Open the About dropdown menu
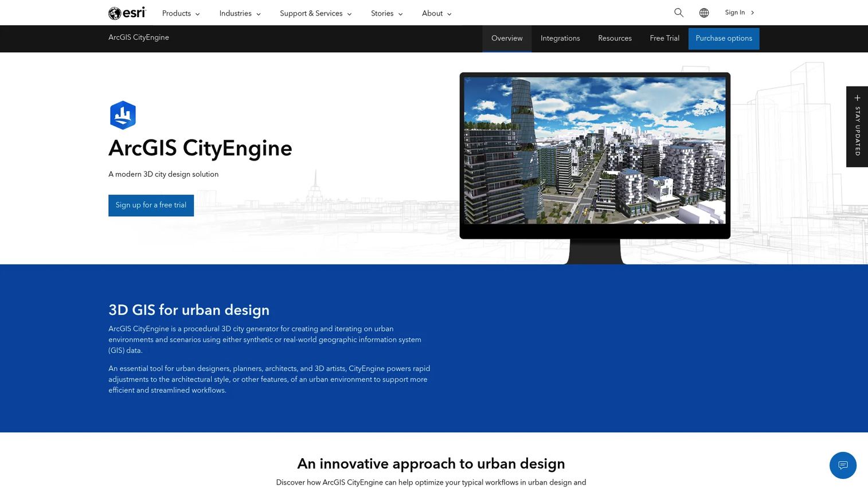Viewport: 868px width, 488px height. point(437,13)
